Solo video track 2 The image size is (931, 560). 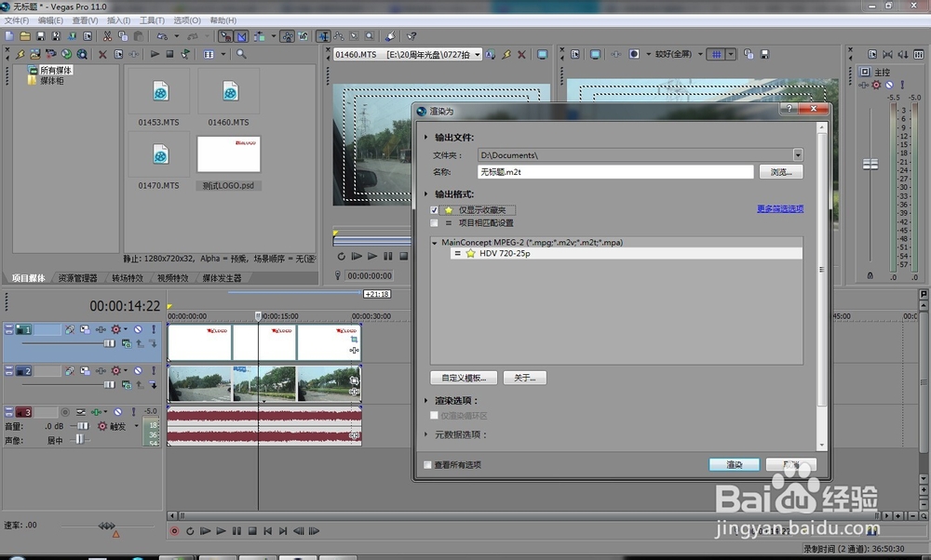click(x=154, y=371)
